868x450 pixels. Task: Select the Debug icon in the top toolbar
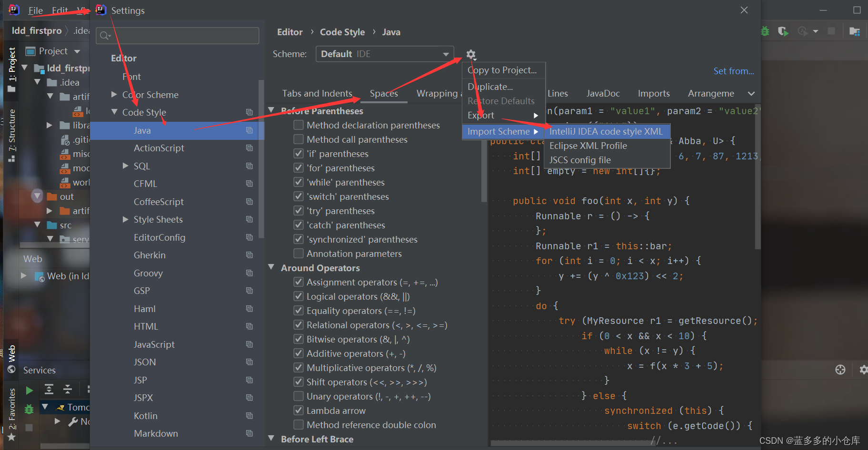tap(765, 31)
